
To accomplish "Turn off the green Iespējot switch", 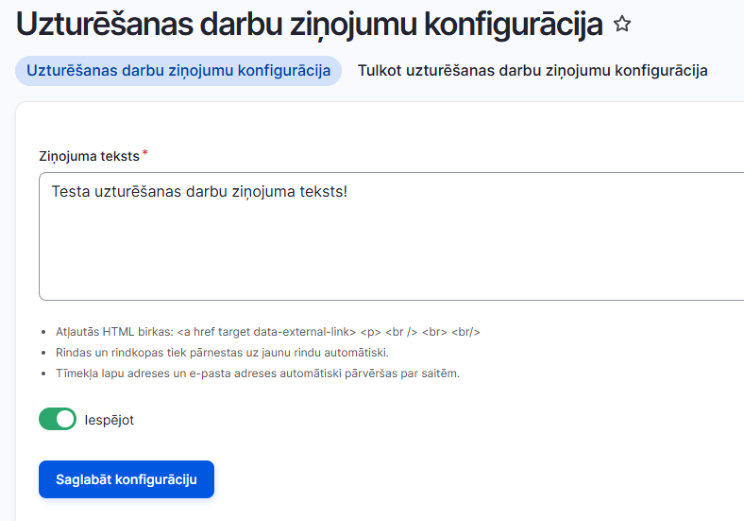I will pos(57,419).
